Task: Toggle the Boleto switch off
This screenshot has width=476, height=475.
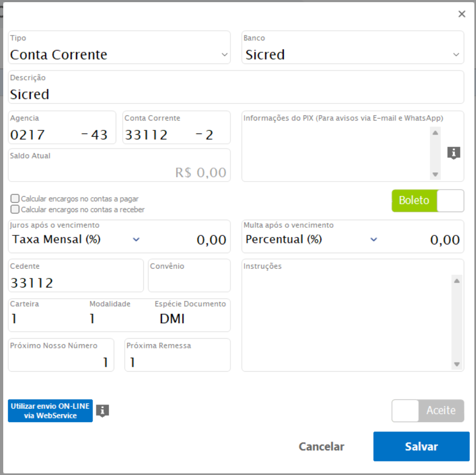Action: click(x=428, y=201)
